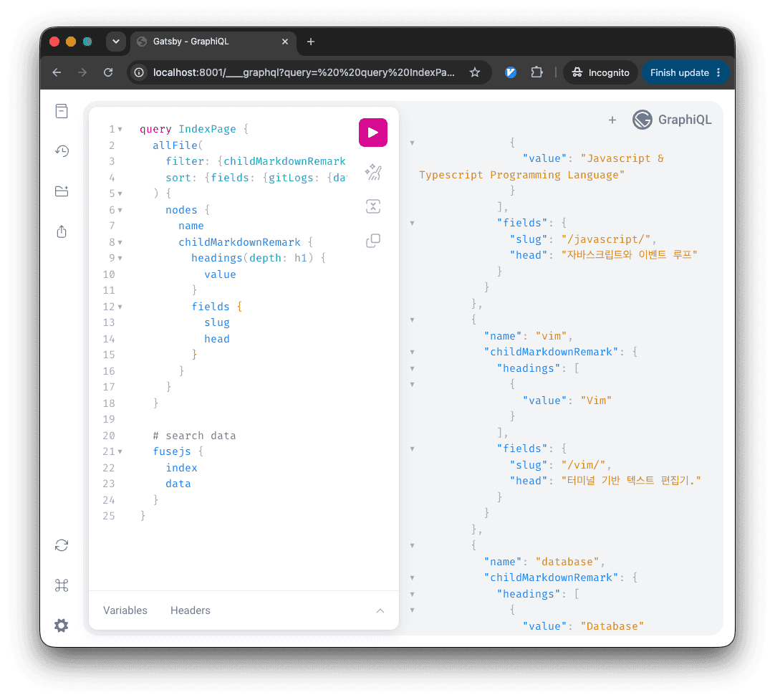Run the query with the execute button
775x700 pixels.
372,133
